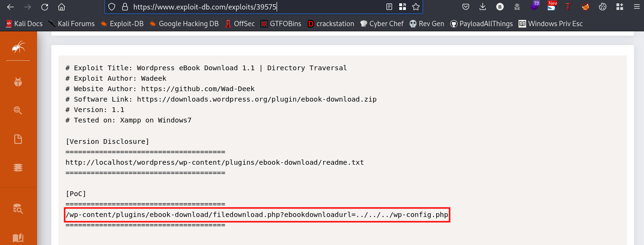Open the Windows Priv Esc bookmark

pos(550,23)
